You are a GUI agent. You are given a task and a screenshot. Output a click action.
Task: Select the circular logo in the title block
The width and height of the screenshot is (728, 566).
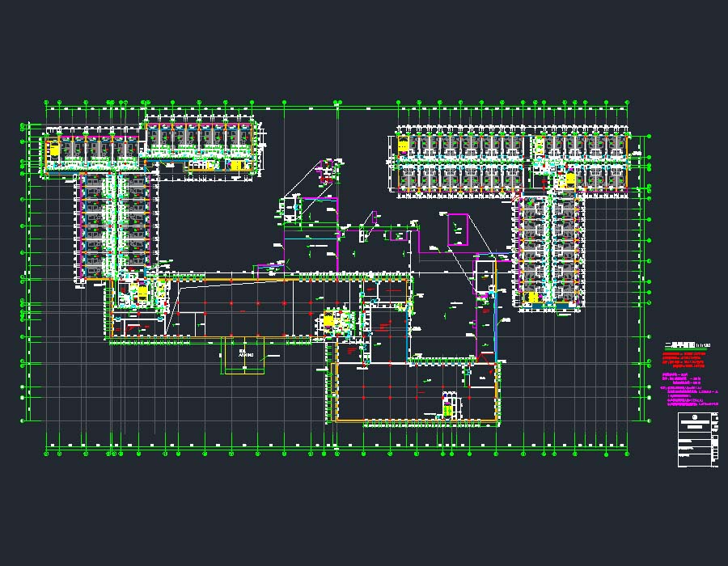click(x=695, y=417)
